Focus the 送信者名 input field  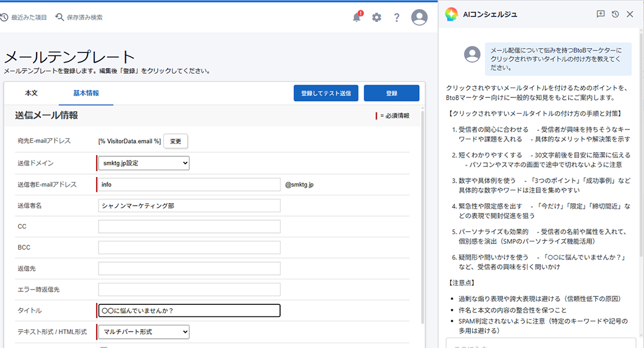(190, 206)
